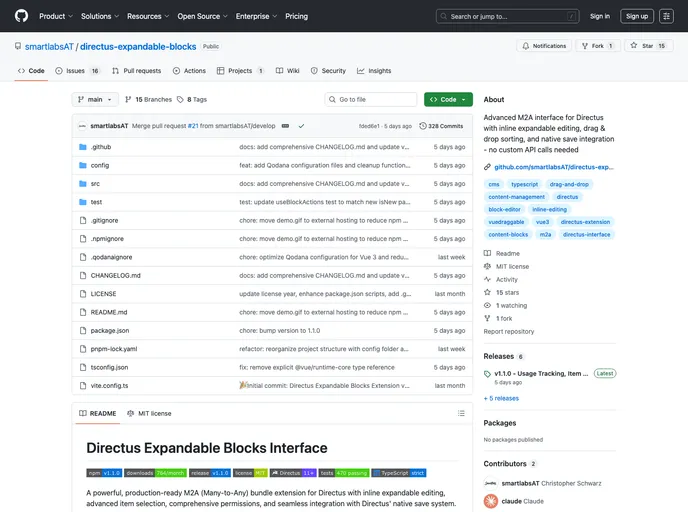
Task: View the 15 Branches list
Action: [x=148, y=100]
